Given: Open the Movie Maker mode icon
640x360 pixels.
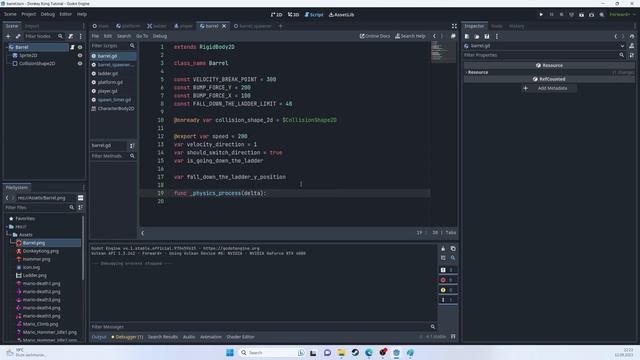Looking at the screenshot, I should pos(602,15).
